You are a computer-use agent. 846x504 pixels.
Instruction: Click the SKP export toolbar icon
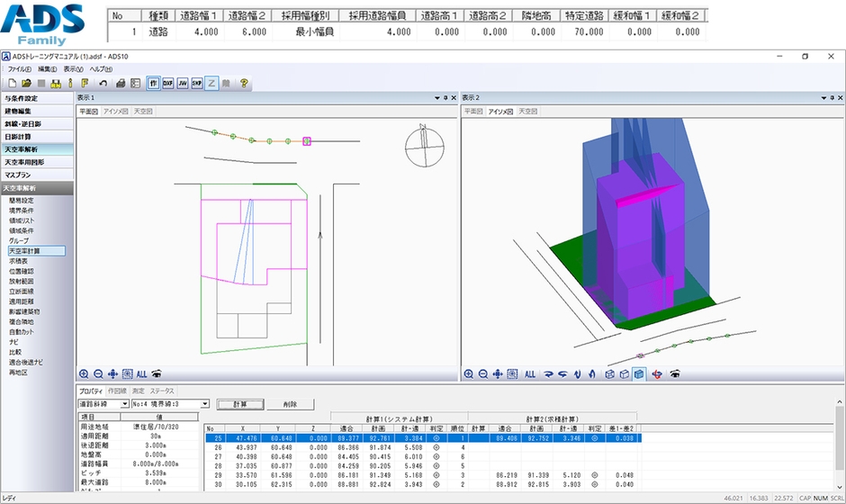[197, 83]
